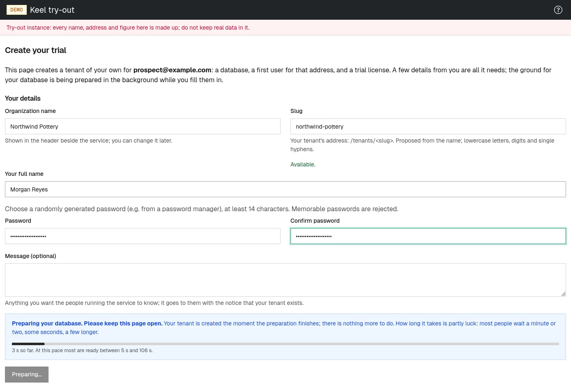Focus the Slug input field
This screenshot has width=571, height=392.
(x=428, y=127)
